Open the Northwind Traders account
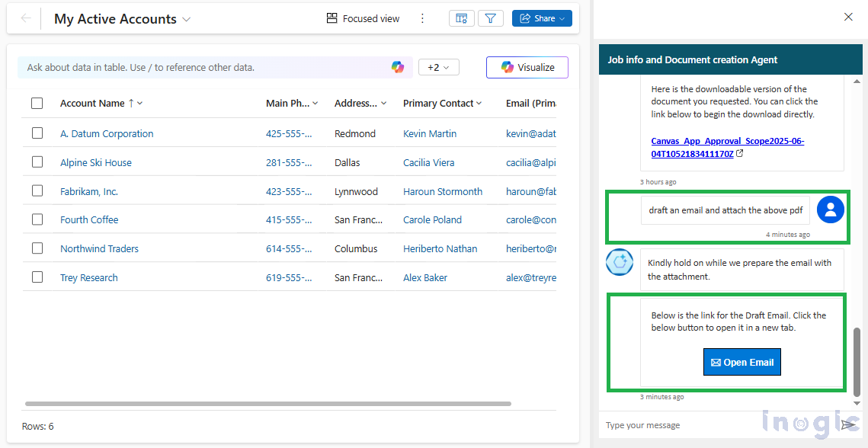This screenshot has width=868, height=448. (x=99, y=248)
